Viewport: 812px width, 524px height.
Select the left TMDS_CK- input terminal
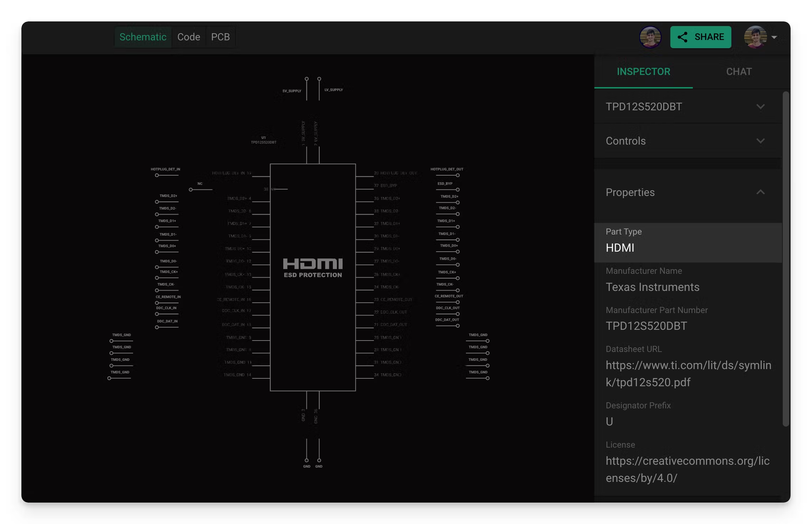tap(167, 287)
